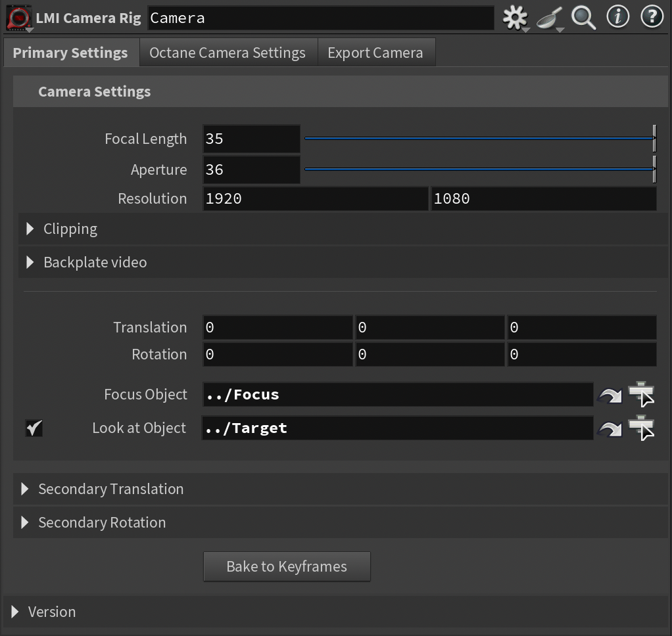Screen dimensions: 672x636
Task: Disable the Look at Object checkbox
Action: pos(34,428)
